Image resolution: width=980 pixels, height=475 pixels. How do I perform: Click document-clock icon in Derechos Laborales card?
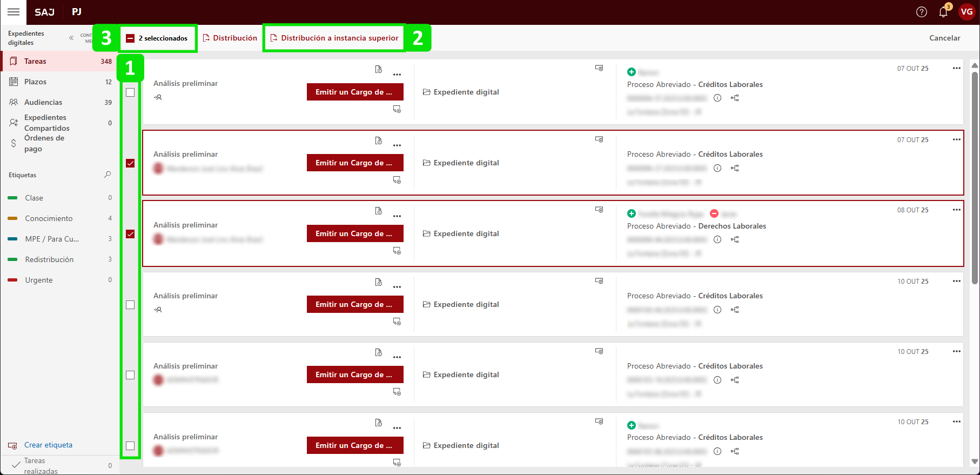(379, 211)
